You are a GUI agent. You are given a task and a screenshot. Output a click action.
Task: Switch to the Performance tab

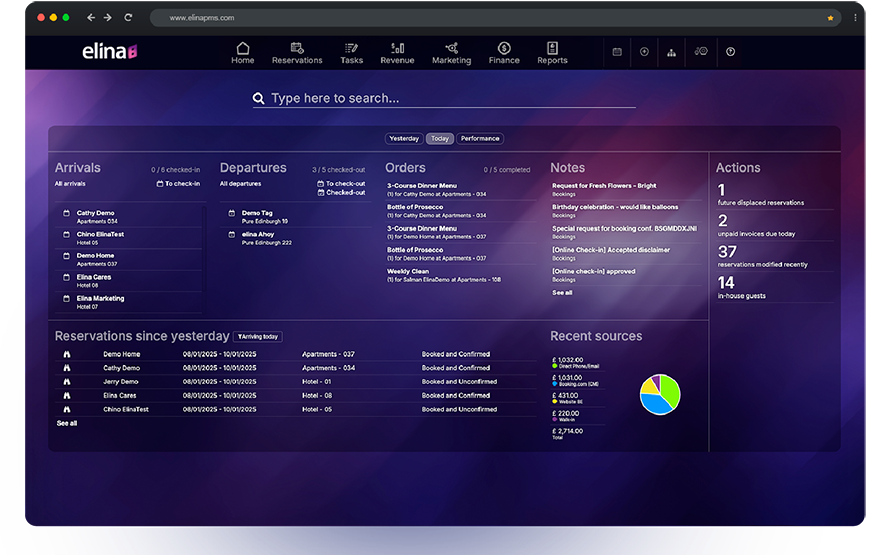[480, 139]
